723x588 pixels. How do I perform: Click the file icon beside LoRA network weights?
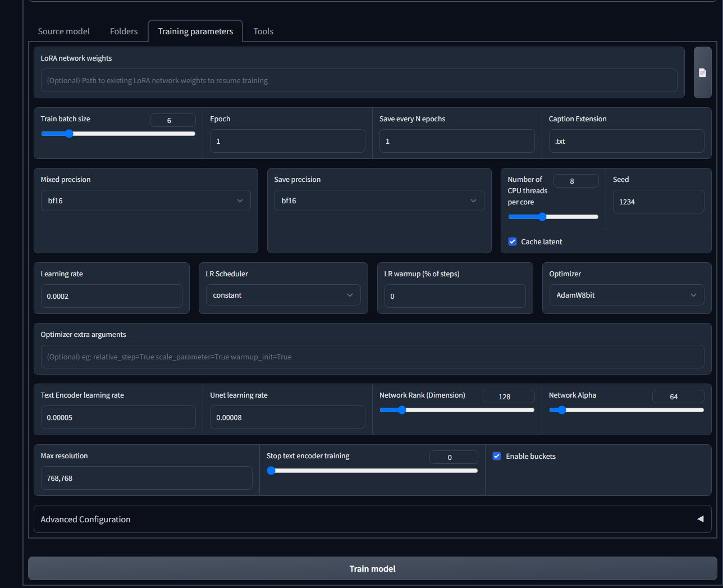point(702,73)
